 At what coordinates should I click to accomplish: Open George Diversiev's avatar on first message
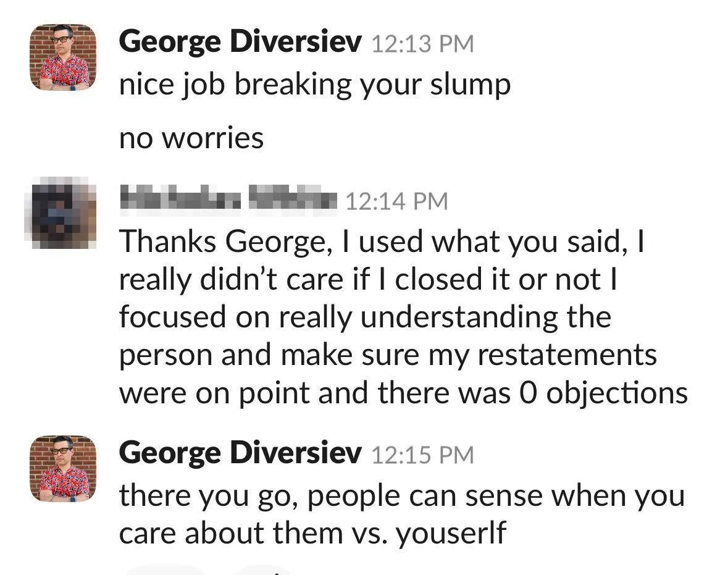coord(63,57)
